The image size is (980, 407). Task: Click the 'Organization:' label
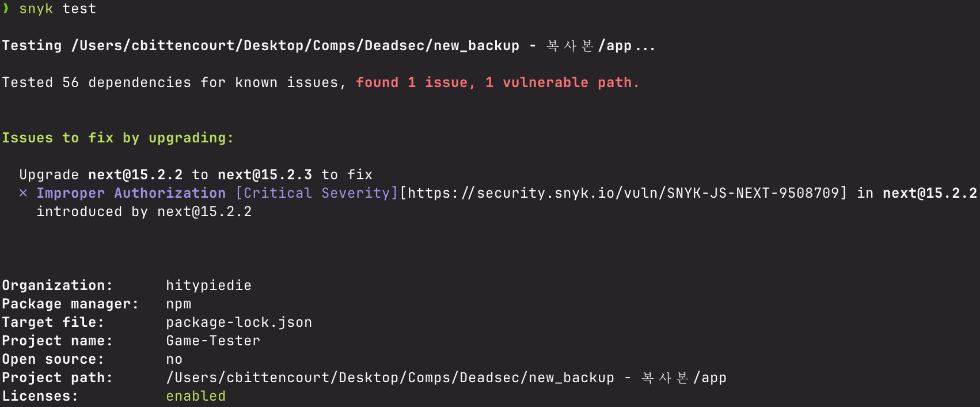coord(58,285)
